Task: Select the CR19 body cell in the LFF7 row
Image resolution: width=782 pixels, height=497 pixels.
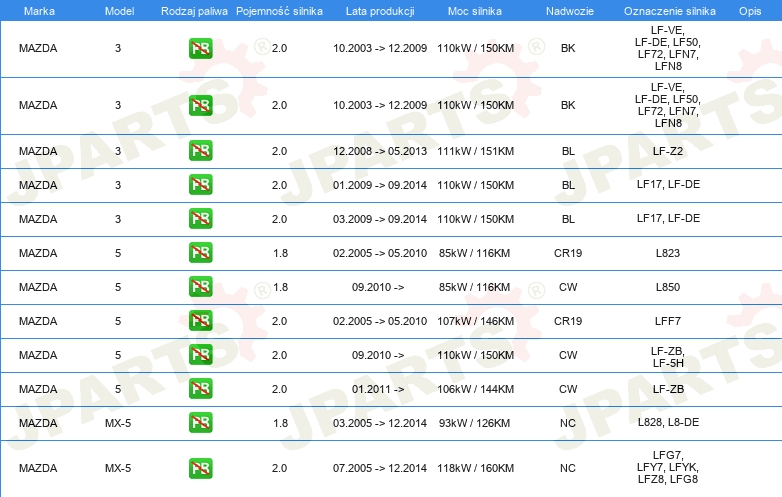Action: [x=568, y=321]
